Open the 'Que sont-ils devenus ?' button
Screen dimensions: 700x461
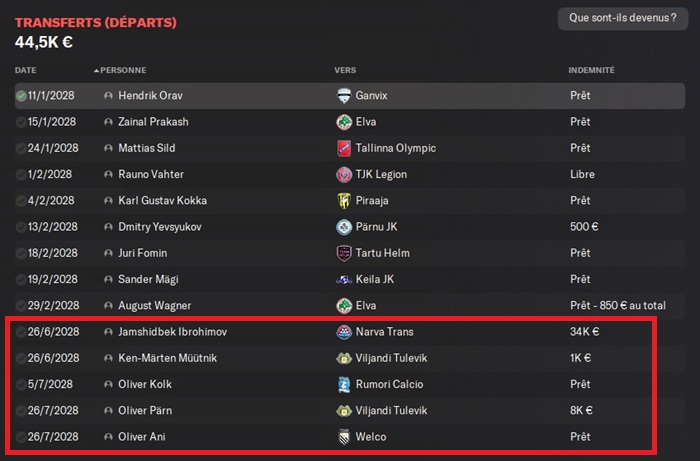(621, 18)
